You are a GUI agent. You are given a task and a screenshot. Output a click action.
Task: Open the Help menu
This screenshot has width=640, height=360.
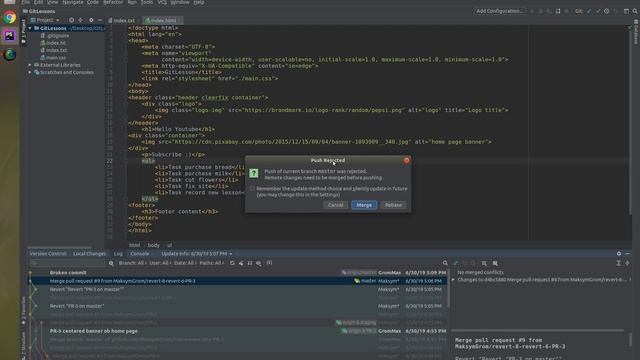[x=199, y=2]
